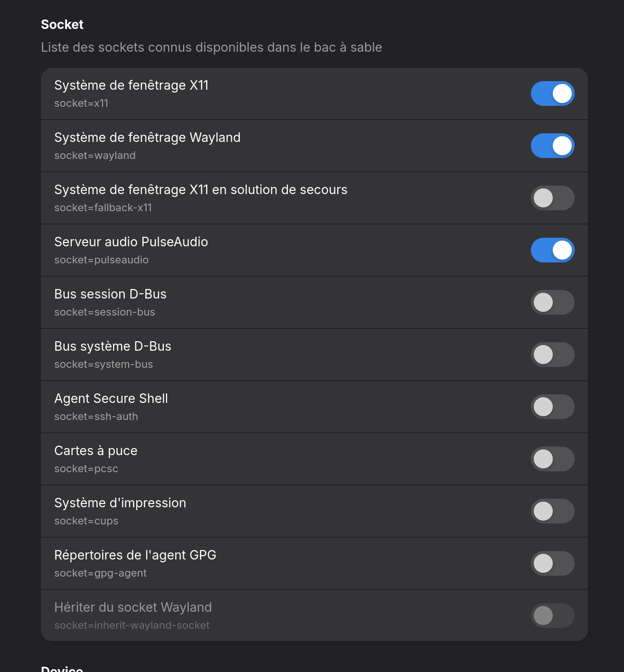Viewport: 624px width, 672px height.
Task: Disable the X11 windowing system socket
Action: tap(552, 93)
